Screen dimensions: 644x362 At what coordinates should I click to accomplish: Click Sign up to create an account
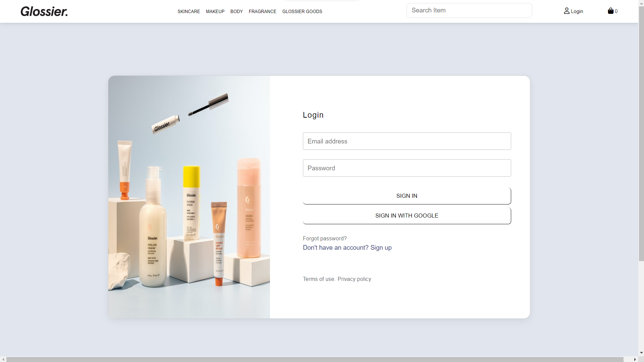pos(381,248)
